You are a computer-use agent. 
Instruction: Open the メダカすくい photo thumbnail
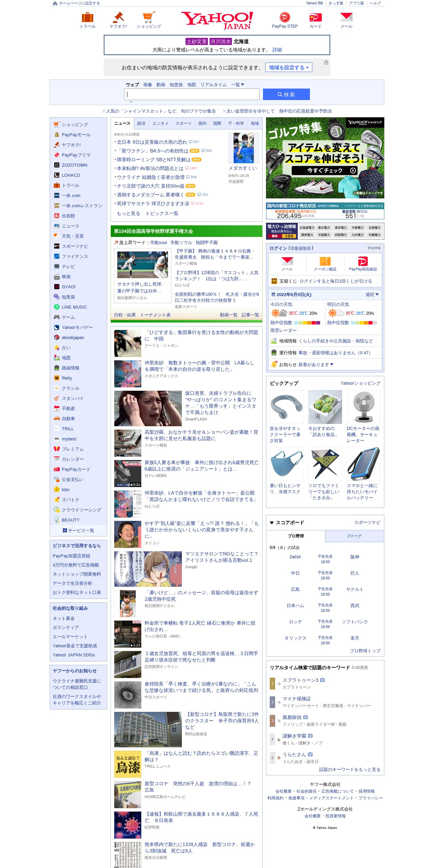[x=244, y=148]
